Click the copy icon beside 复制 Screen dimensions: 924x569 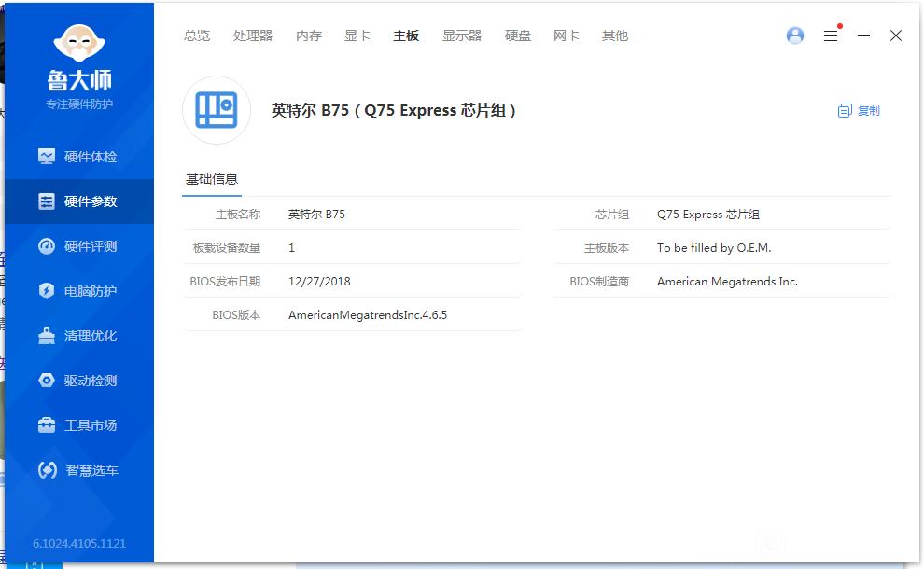(x=845, y=111)
